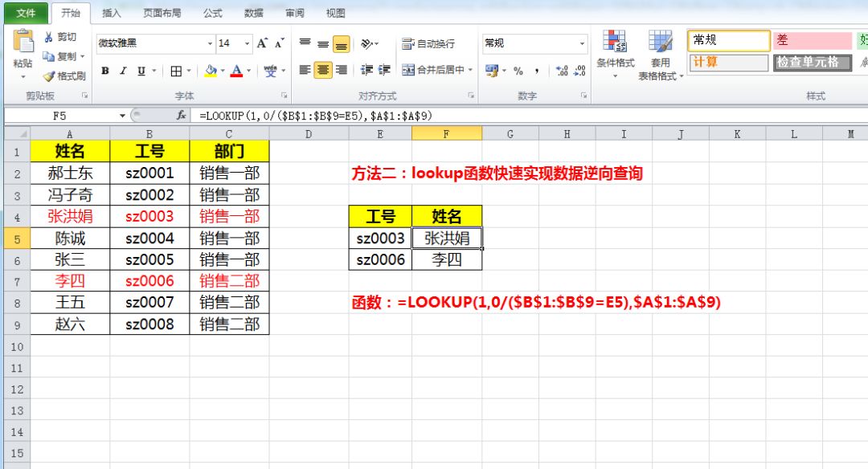Switch to the 页面布局 tab
Screen dimensions: 868x469
(162, 14)
